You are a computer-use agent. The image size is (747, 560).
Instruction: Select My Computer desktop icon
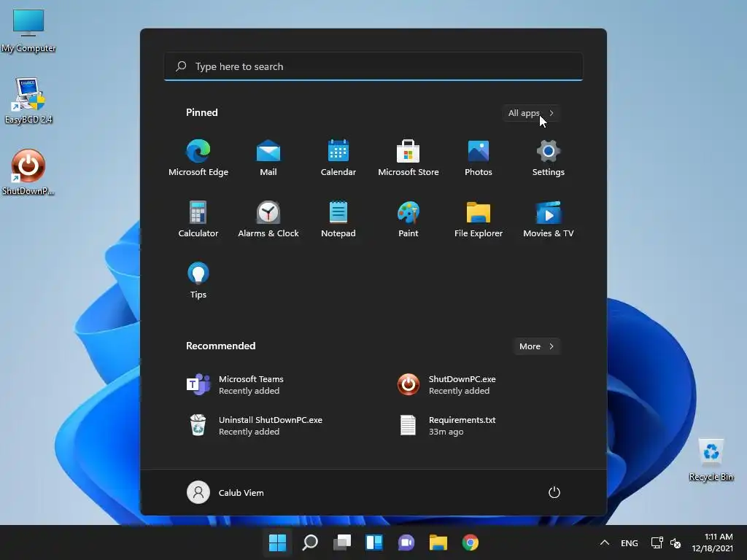(28, 31)
